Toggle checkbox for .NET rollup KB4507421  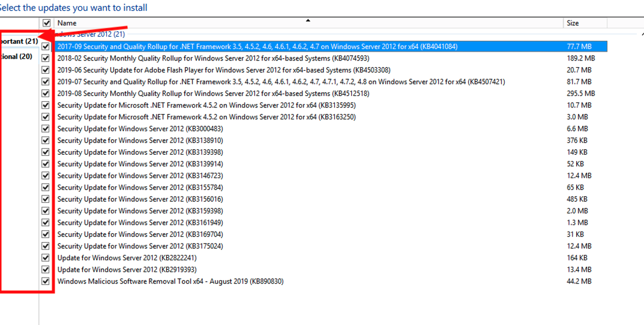pyautogui.click(x=46, y=82)
